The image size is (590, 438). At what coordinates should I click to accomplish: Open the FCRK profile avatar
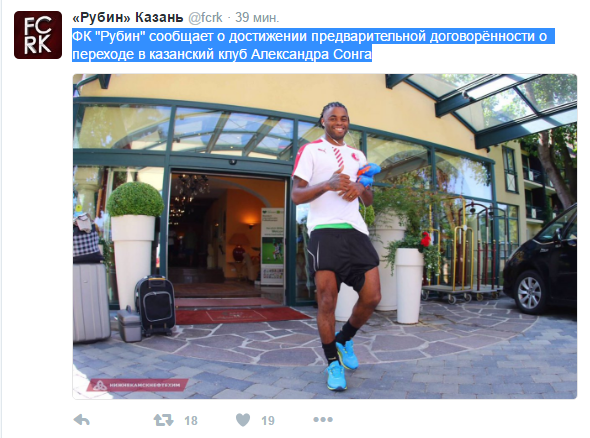38,35
